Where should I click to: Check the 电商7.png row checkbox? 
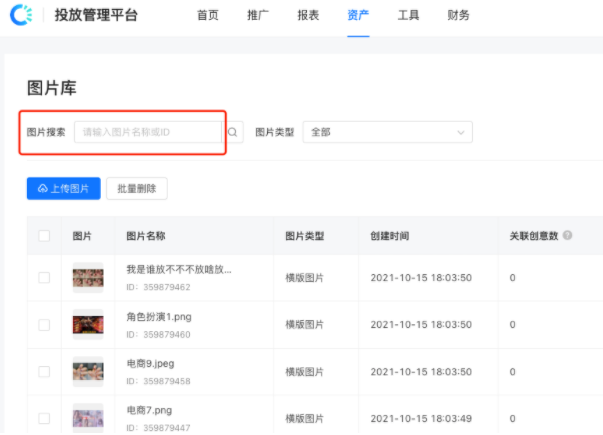pyautogui.click(x=44, y=418)
